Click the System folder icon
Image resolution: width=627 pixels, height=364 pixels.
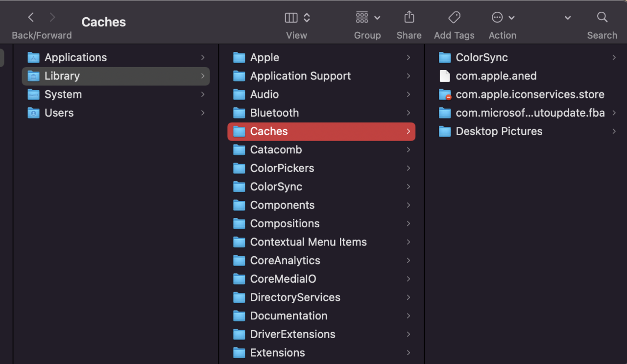(x=33, y=94)
